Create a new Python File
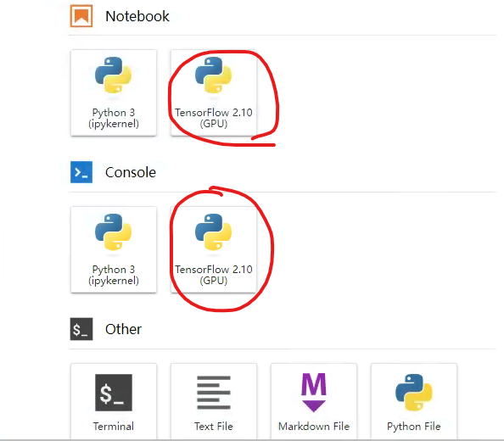Screen dimensions: 504x441 414,401
